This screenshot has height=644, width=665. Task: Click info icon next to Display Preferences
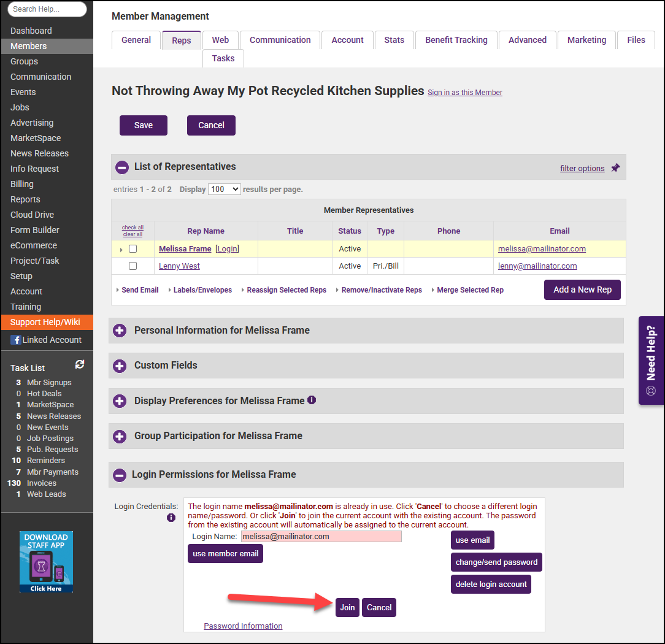tap(312, 400)
